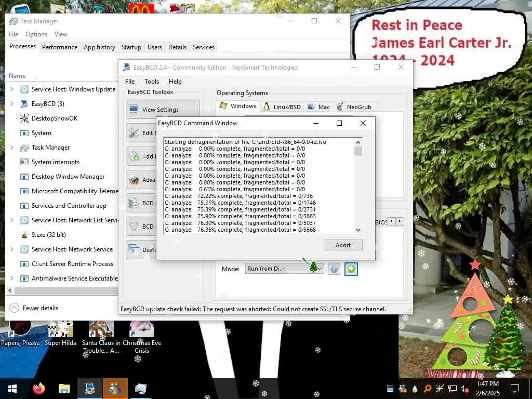Viewport: 532px width, 399px height.
Task: Click the Task Manager horizontal scrollbar left arrow
Action: click(x=10, y=290)
